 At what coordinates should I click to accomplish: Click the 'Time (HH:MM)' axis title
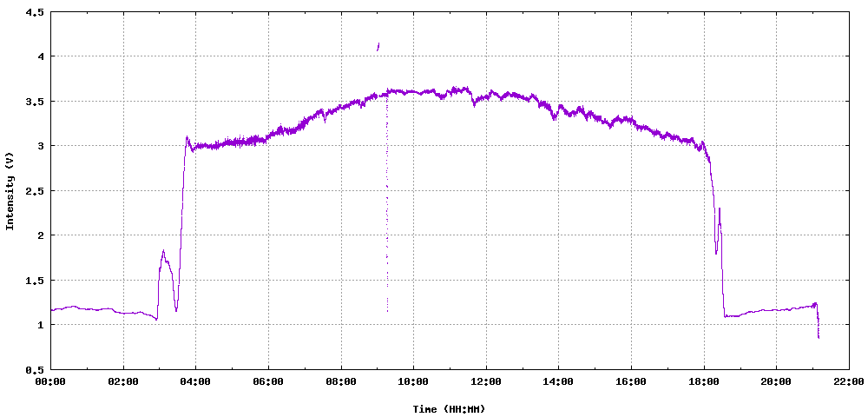tap(449, 409)
